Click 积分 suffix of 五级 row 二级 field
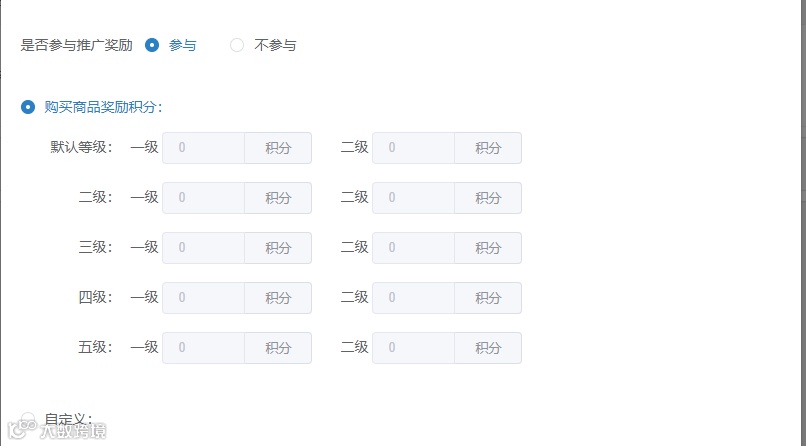The image size is (806, 446). pos(488,348)
